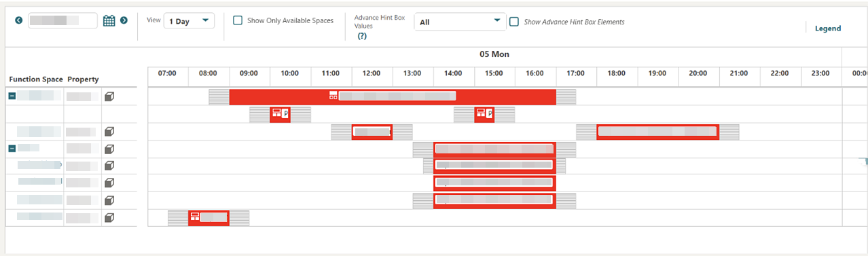Image resolution: width=868 pixels, height=258 pixels.
Task: Click the red event block near 15:00
Action: (484, 114)
